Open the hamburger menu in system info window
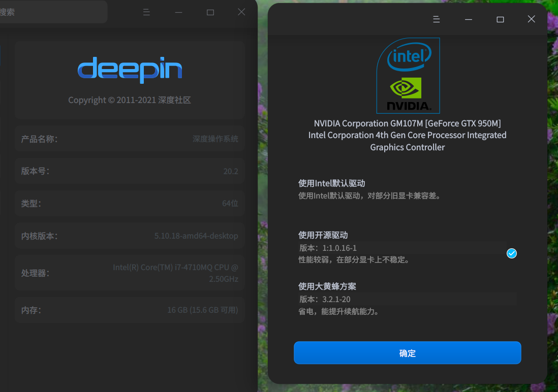 [x=146, y=12]
